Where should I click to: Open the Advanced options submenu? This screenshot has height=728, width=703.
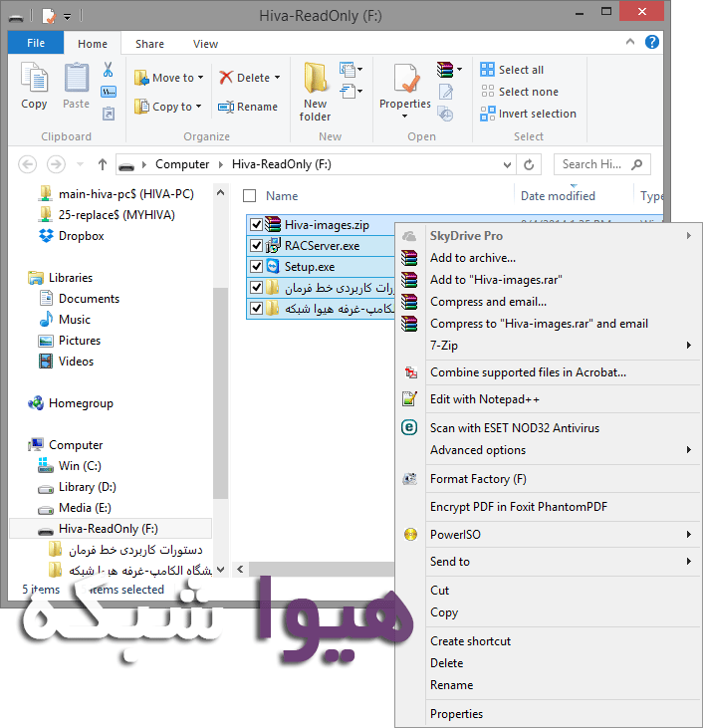pos(548,450)
